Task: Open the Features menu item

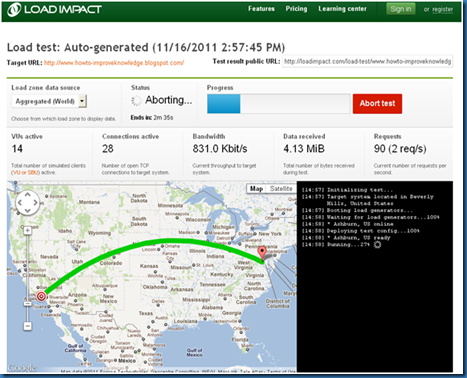Action: 261,9
